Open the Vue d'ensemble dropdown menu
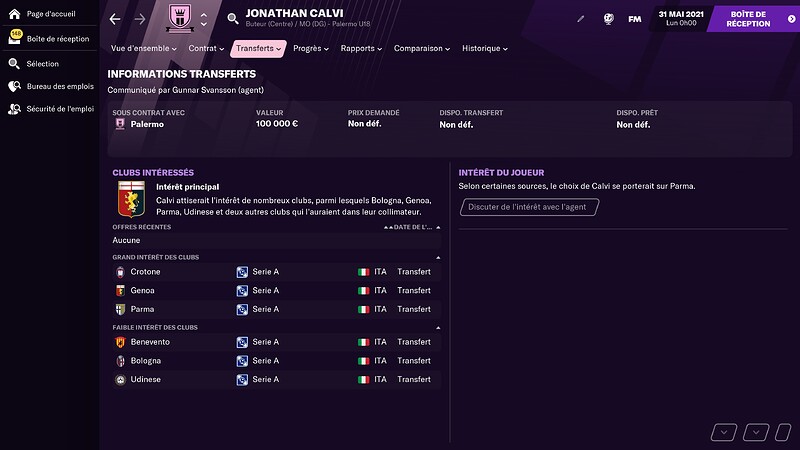 143,48
